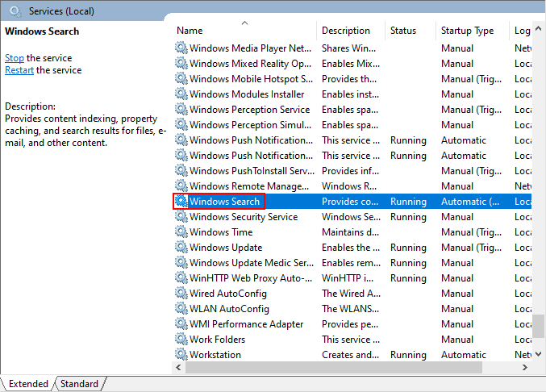Select the WMI Performance Adapter service name

click(x=247, y=323)
